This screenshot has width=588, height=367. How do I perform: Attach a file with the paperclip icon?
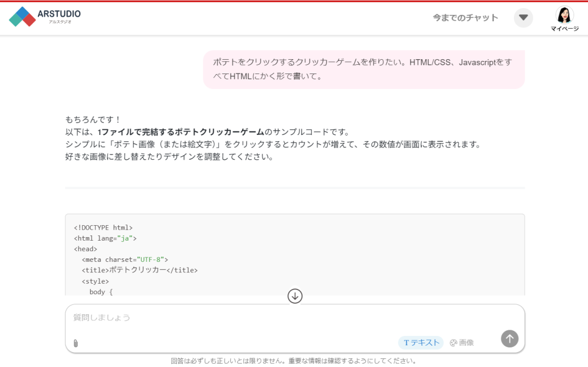pos(75,343)
